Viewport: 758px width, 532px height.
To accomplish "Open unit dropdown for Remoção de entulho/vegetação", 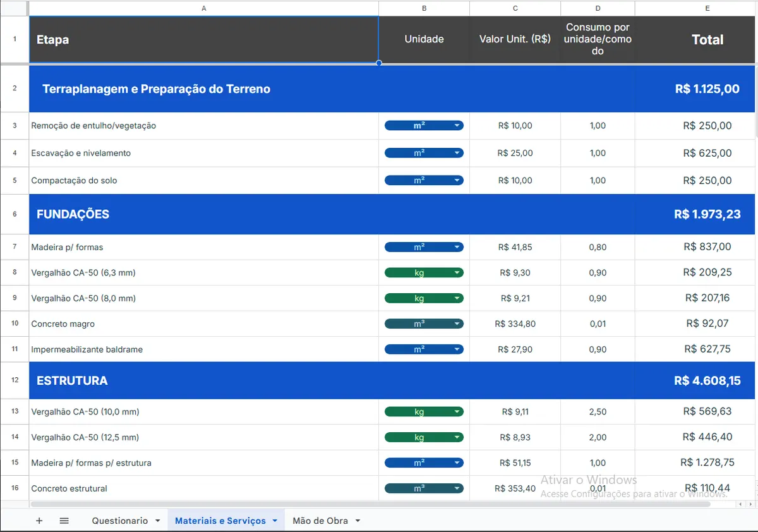I will tap(424, 126).
